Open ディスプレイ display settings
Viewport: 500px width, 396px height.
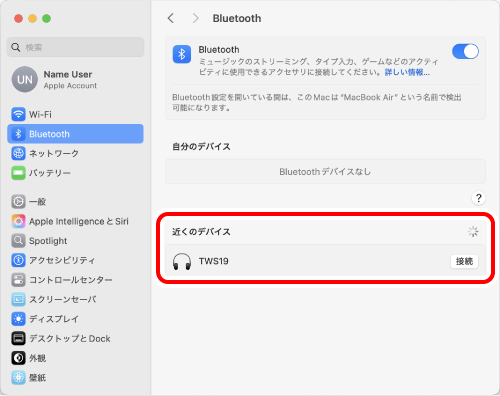pyautogui.click(x=75, y=319)
